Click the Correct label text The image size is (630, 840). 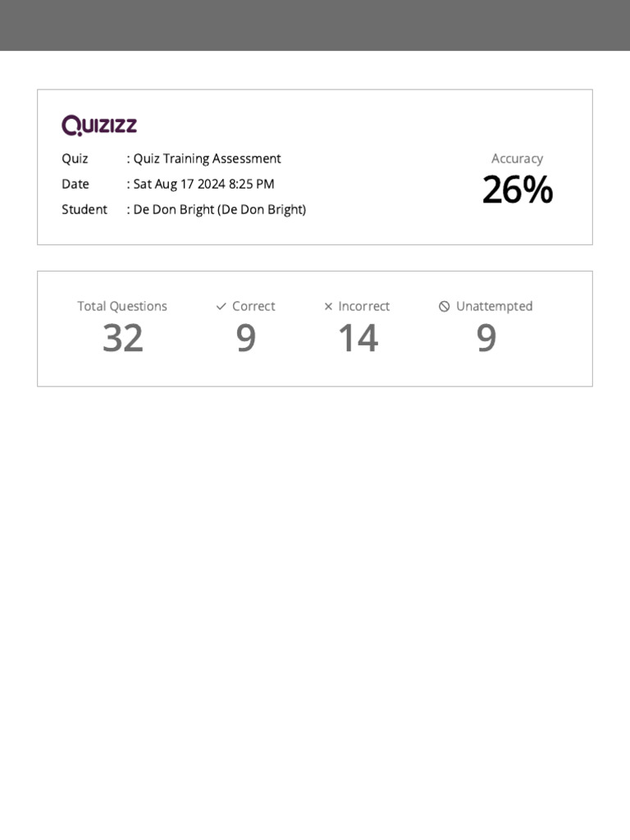coord(253,306)
